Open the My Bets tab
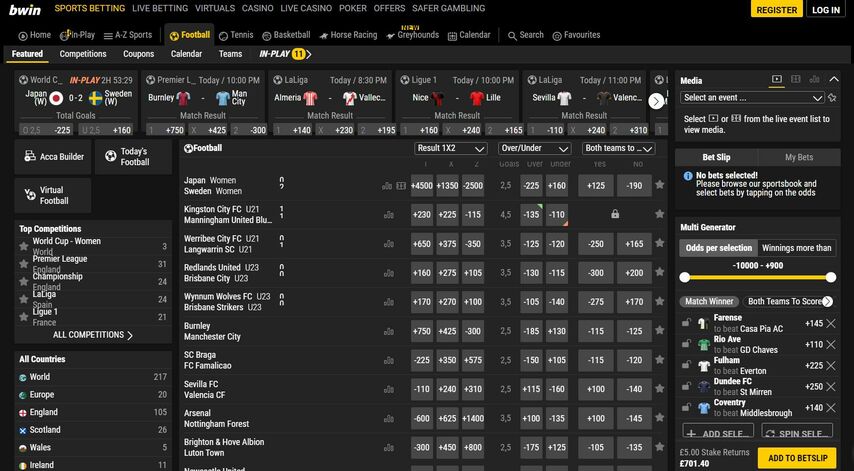 coord(799,157)
